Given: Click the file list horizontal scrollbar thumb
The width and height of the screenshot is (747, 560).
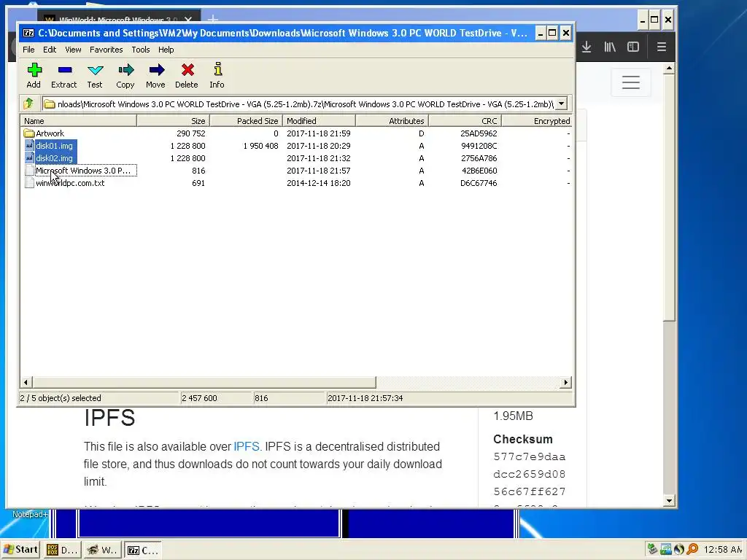Looking at the screenshot, I should click(204, 382).
